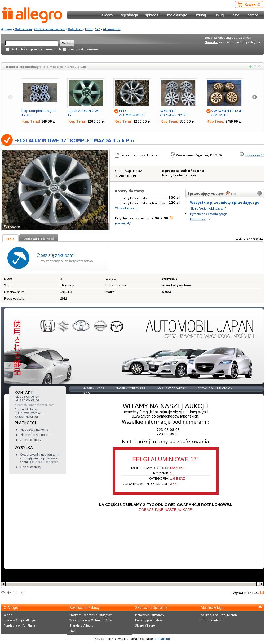Open the moje allegro menu item
Image resolution: width=265 pixels, height=644 pixels.
[x=177, y=15]
